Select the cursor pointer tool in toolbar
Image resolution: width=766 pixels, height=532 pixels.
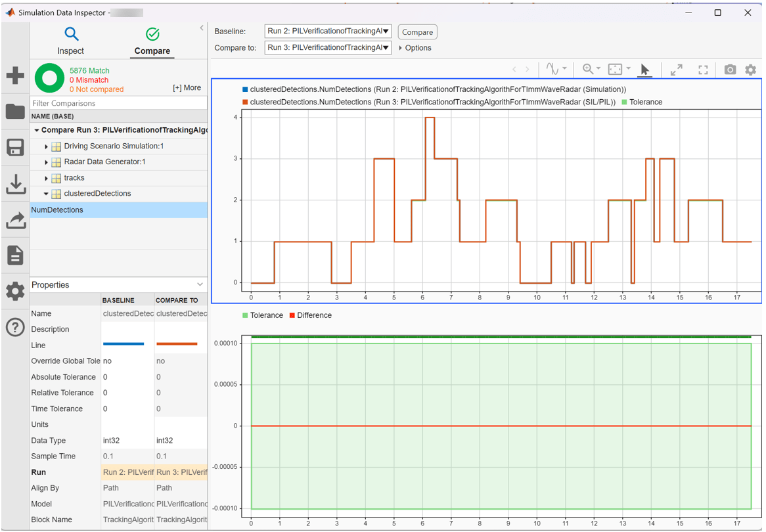(x=644, y=70)
